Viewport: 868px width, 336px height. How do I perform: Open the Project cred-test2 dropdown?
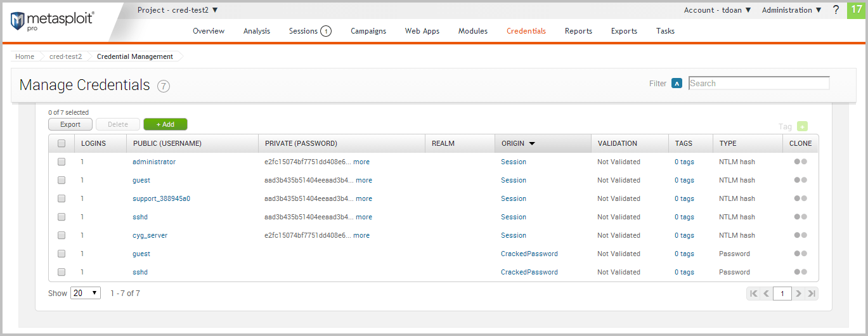coord(178,10)
